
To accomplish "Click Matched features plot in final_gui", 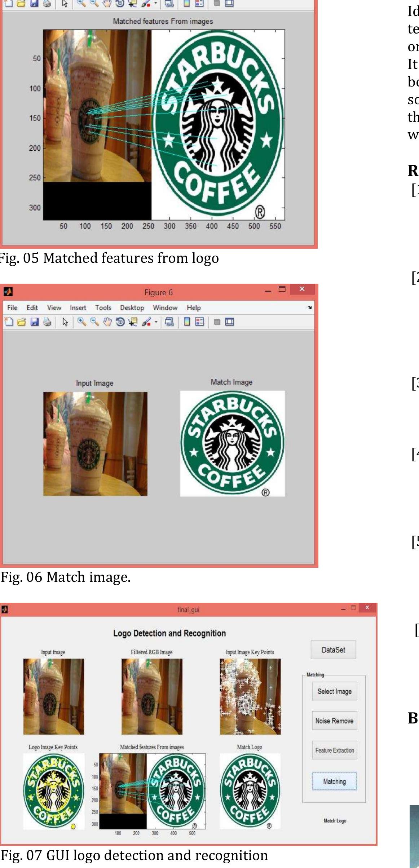I will click(153, 790).
